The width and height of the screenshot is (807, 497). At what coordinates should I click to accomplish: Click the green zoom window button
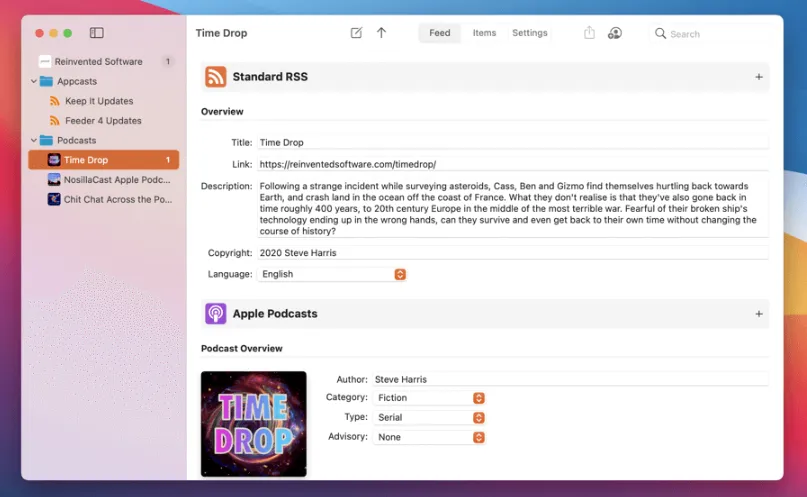[x=67, y=33]
